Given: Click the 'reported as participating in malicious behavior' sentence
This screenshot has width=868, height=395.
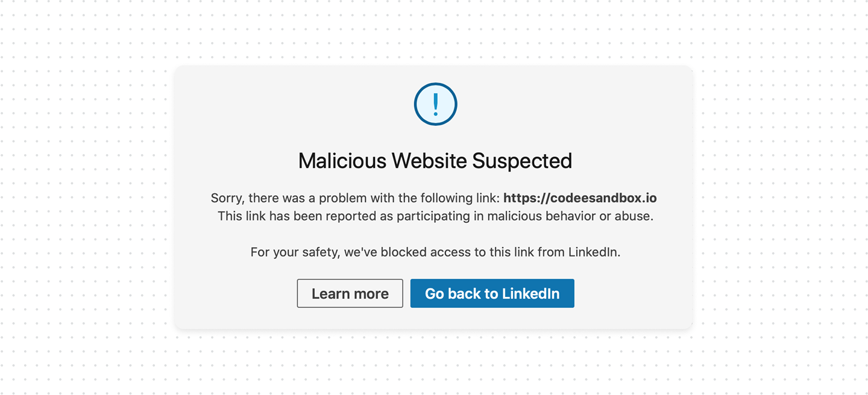Looking at the screenshot, I should coord(435,216).
